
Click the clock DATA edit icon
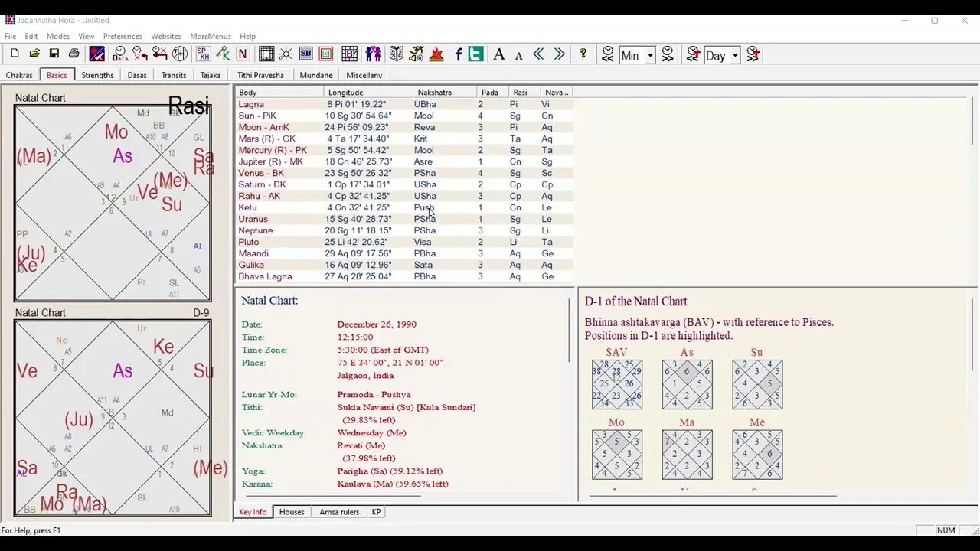coord(120,54)
